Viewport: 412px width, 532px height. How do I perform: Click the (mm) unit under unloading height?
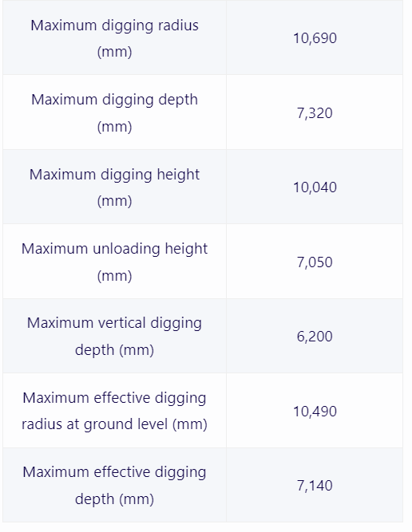pyautogui.click(x=114, y=275)
